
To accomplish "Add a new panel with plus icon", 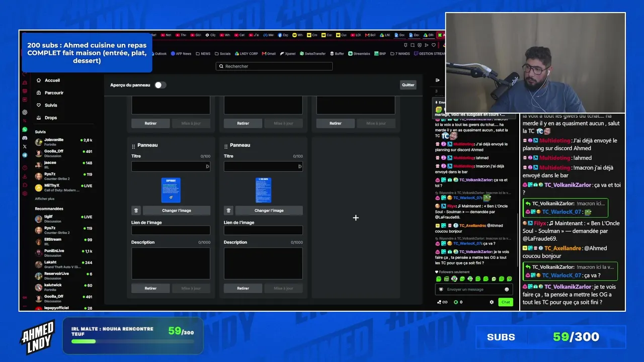I will tap(356, 218).
